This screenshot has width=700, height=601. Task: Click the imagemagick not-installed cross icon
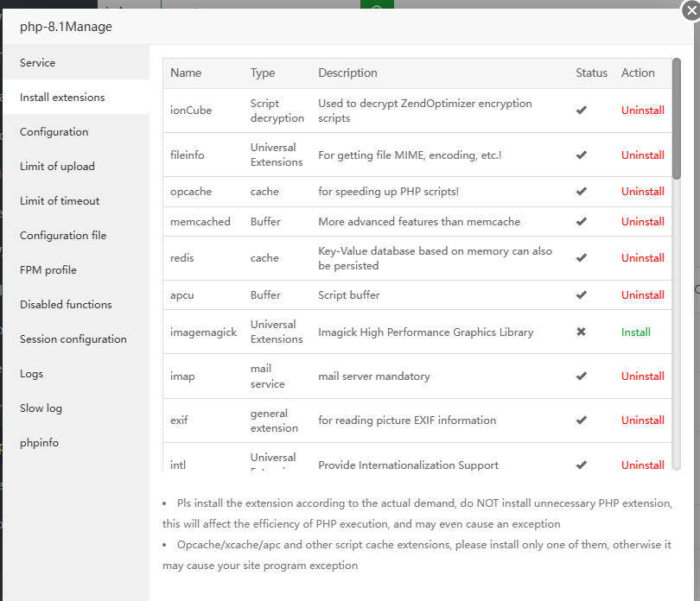(581, 332)
